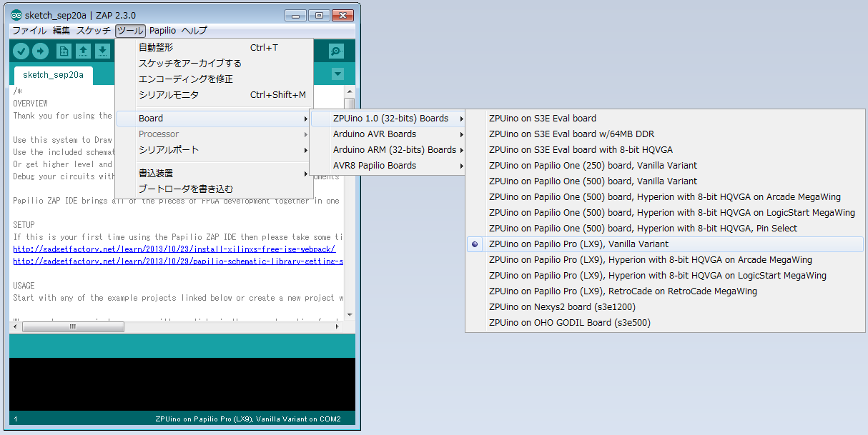Click the horizontal scrollbar thumb in editor

coord(72,326)
